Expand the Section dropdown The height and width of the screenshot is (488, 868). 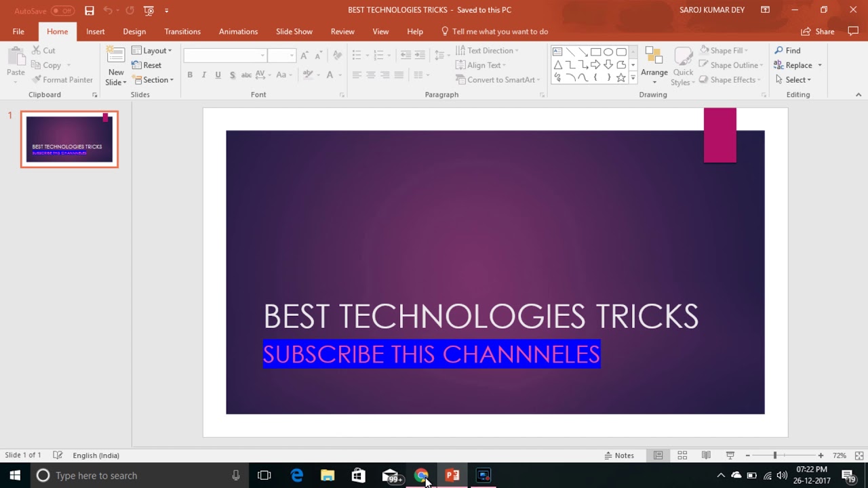153,80
